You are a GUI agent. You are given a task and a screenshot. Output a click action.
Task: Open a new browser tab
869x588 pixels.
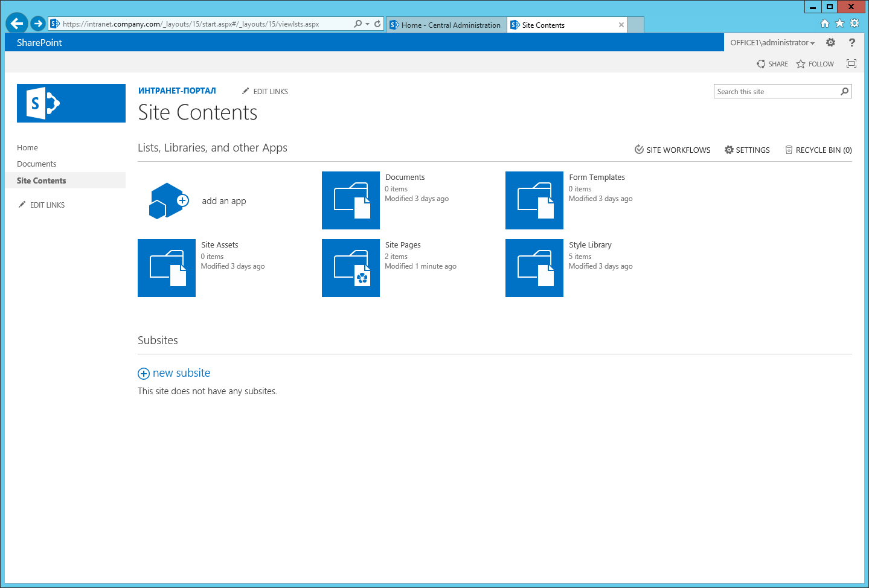pyautogui.click(x=636, y=25)
